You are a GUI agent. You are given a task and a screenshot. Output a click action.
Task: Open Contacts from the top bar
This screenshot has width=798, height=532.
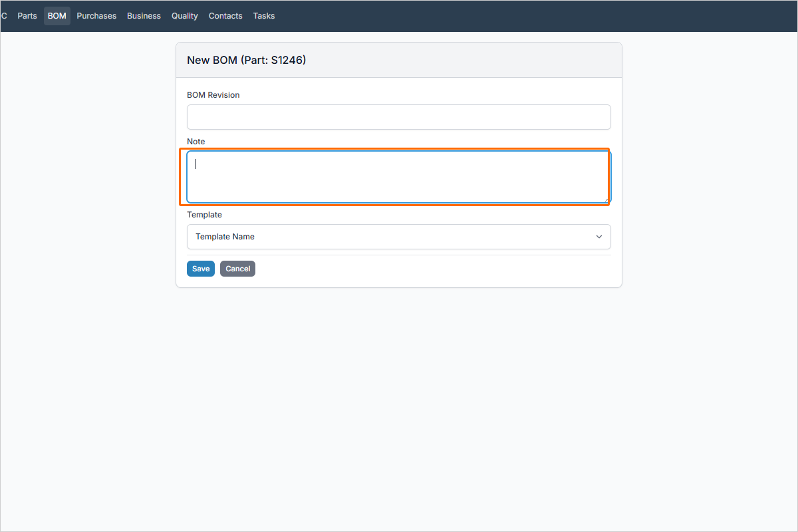click(225, 16)
